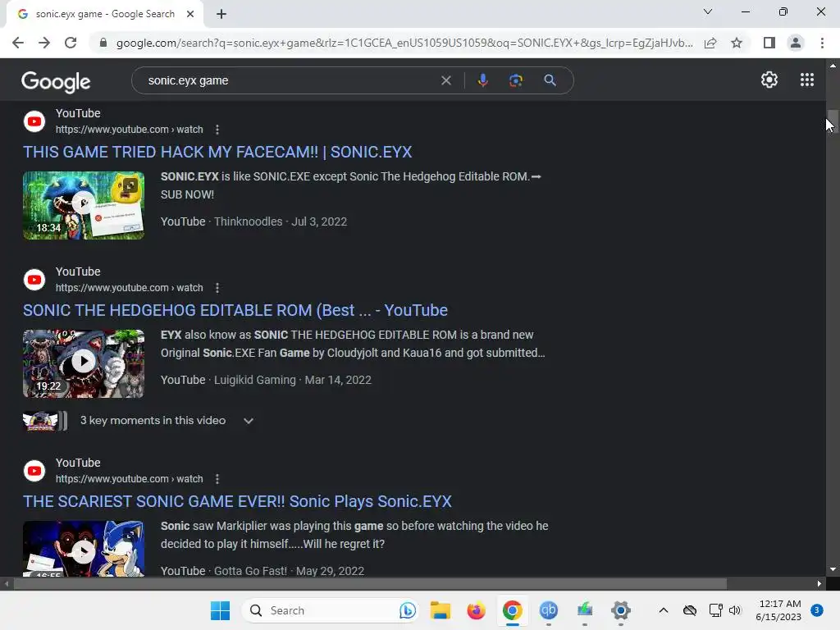The width and height of the screenshot is (840, 630).
Task: Click YouTube favicon of Luigikid result
Action: 34,280
